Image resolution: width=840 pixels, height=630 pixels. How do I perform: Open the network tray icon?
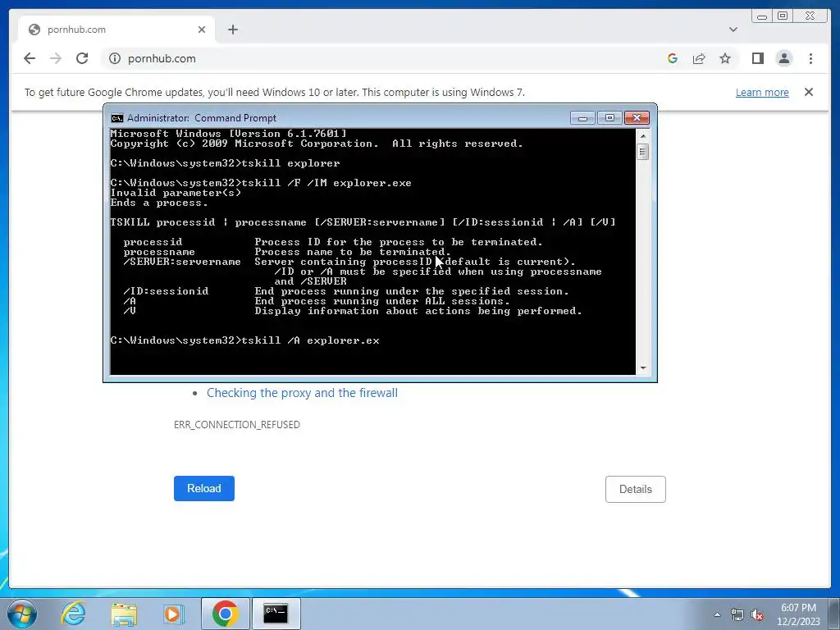point(737,614)
